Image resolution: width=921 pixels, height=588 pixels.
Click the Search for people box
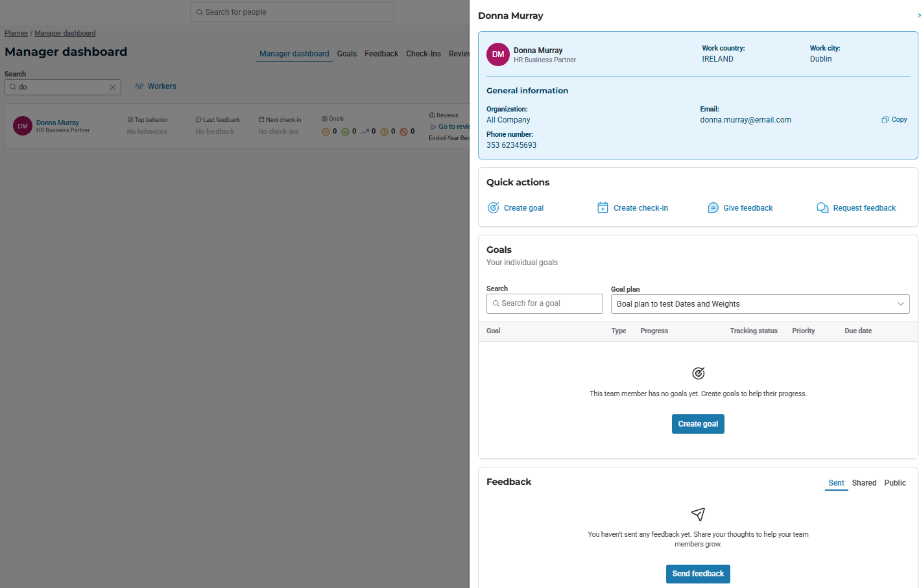coord(292,12)
